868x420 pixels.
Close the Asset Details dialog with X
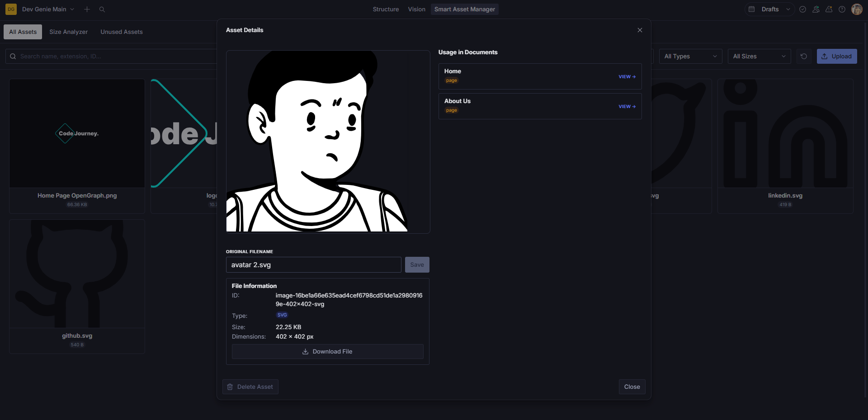[x=640, y=30]
